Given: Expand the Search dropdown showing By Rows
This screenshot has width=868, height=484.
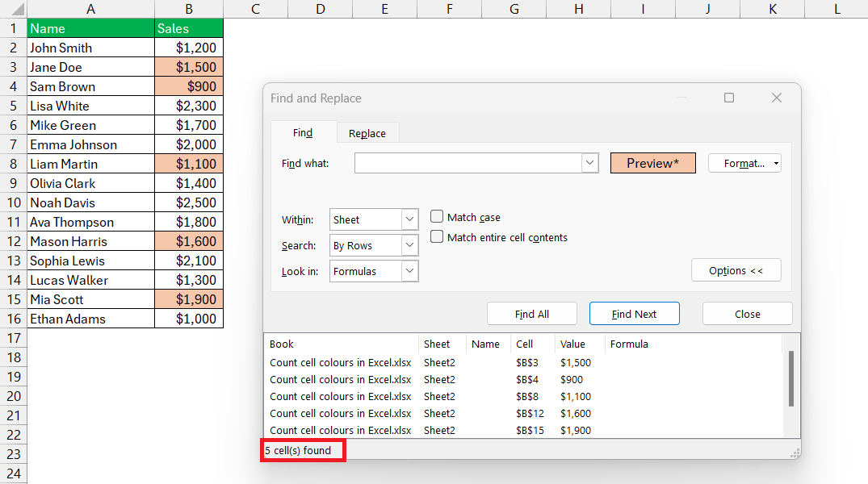Looking at the screenshot, I should point(409,245).
